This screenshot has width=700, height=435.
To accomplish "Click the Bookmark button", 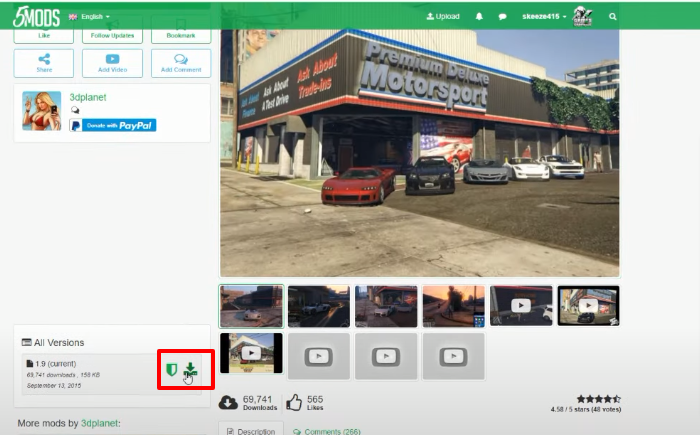I will (181, 36).
